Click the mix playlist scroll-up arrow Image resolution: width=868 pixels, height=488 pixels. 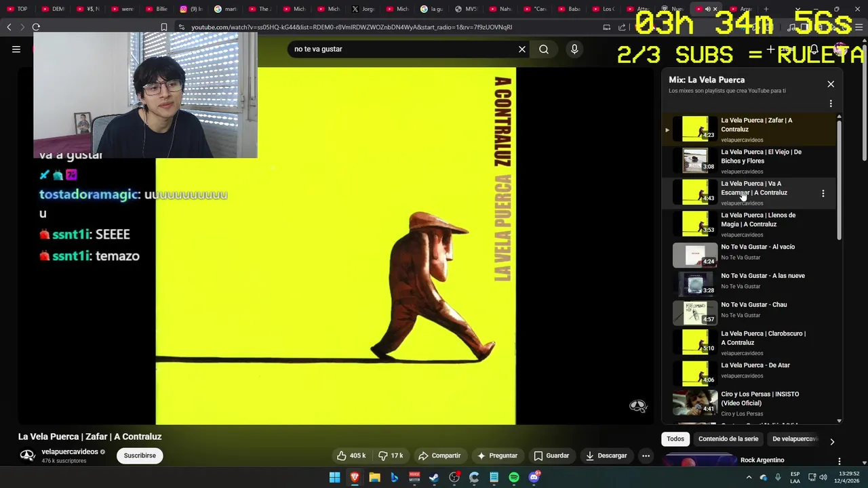pos(840,117)
